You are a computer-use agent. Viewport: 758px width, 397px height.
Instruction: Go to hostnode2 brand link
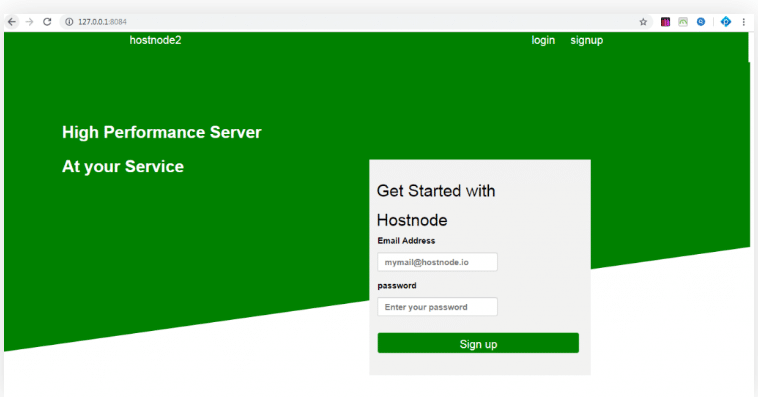(155, 40)
